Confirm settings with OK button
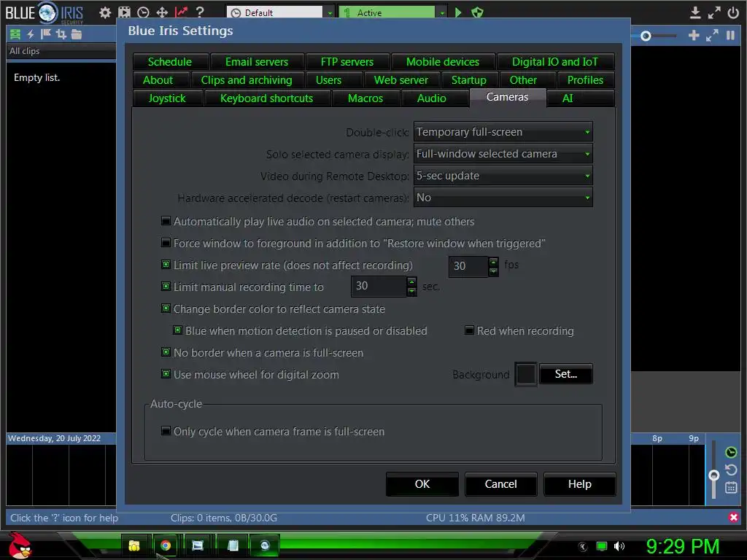Screen dimensions: 747x560 coord(422,484)
